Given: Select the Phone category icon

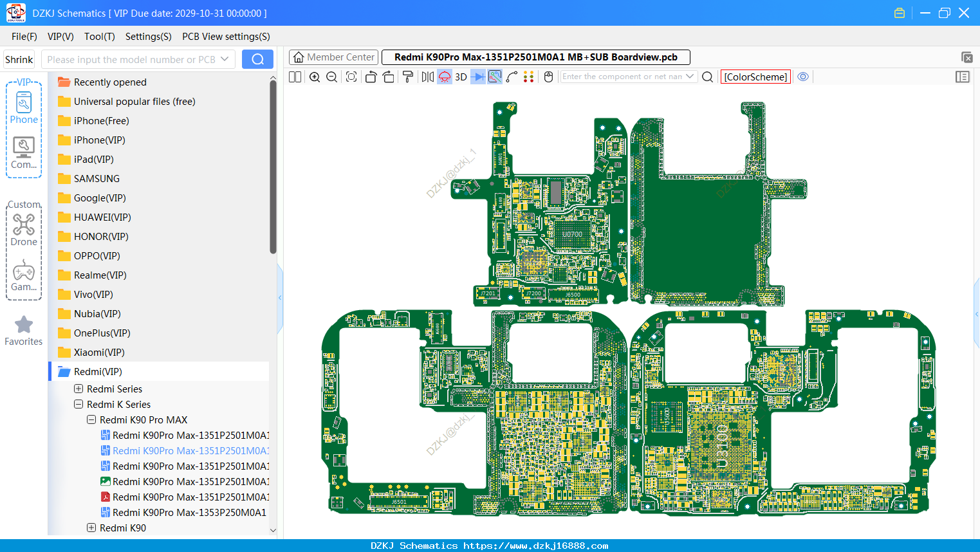Looking at the screenshot, I should 24,107.
